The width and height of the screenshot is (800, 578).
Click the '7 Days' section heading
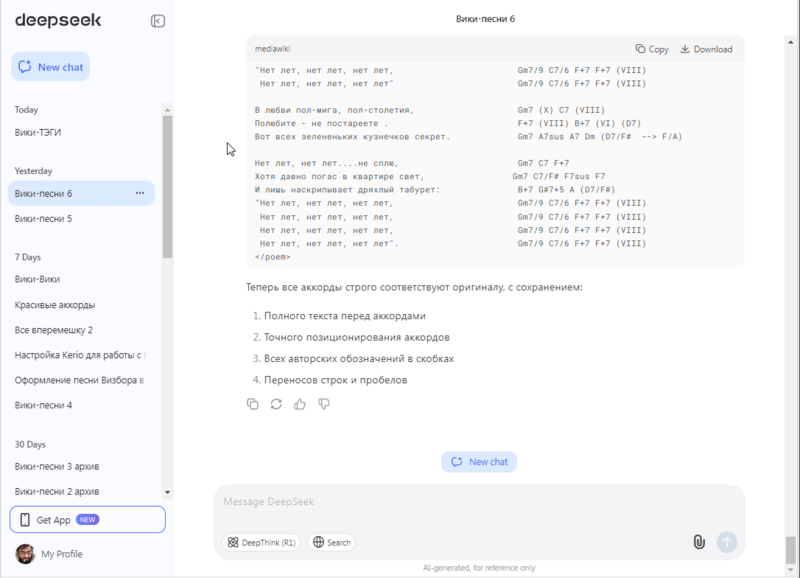28,257
